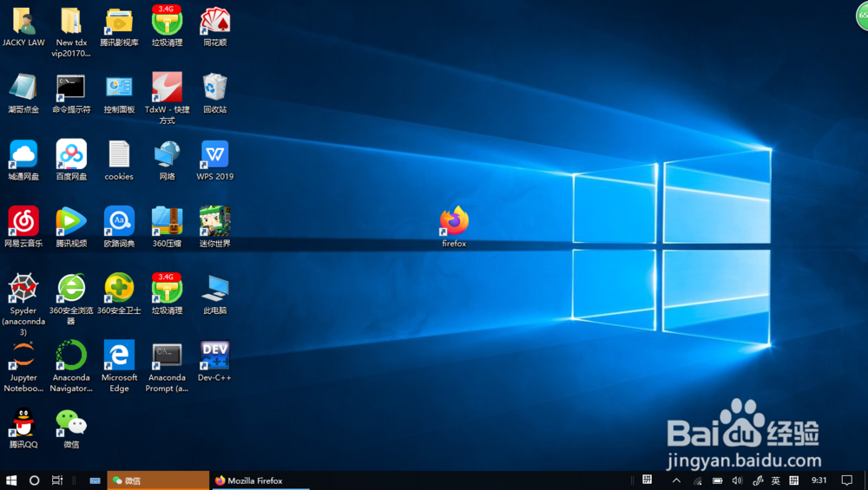Select the cookies text file

pos(119,154)
